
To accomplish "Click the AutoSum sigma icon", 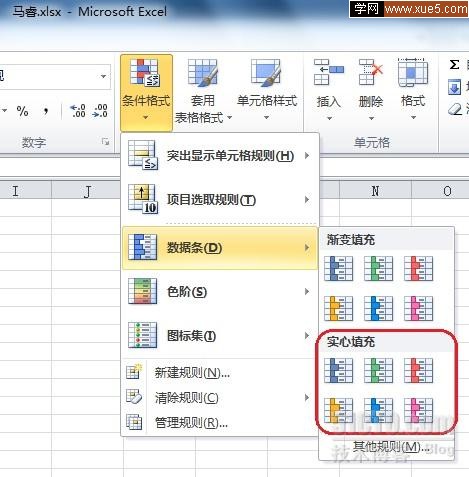I will coord(454,64).
